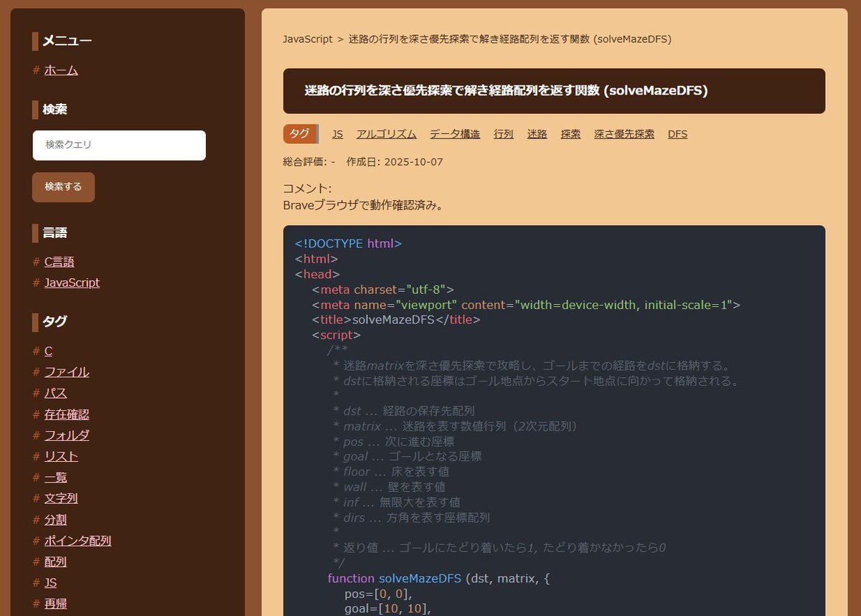Focus the 検索クエリ search input field
861x616 pixels.
tap(119, 145)
